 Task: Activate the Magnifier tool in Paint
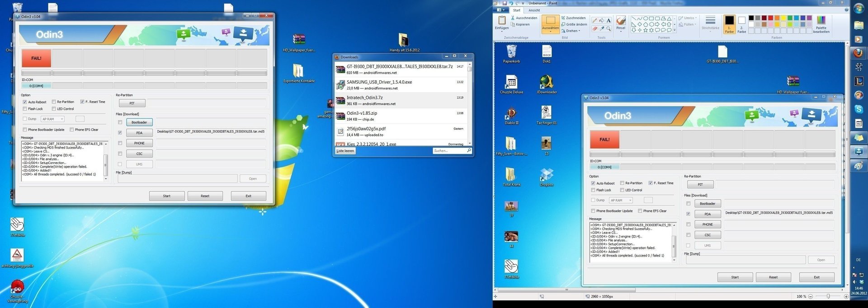coord(609,28)
